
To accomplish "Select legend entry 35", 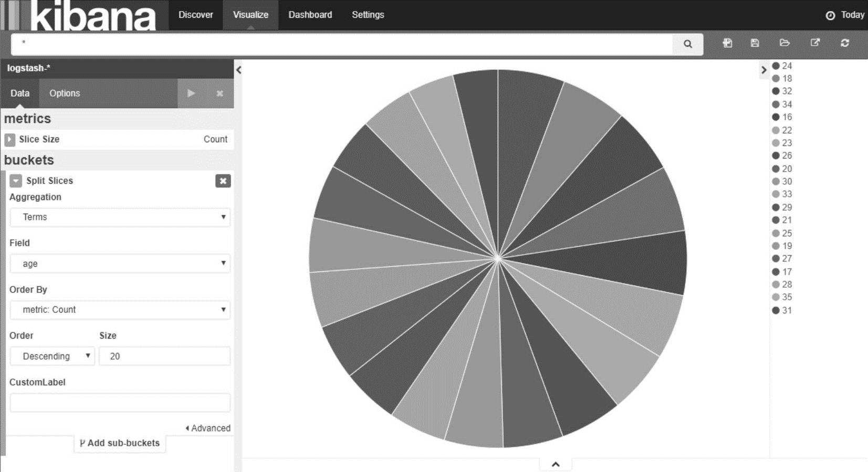I will tap(782, 297).
